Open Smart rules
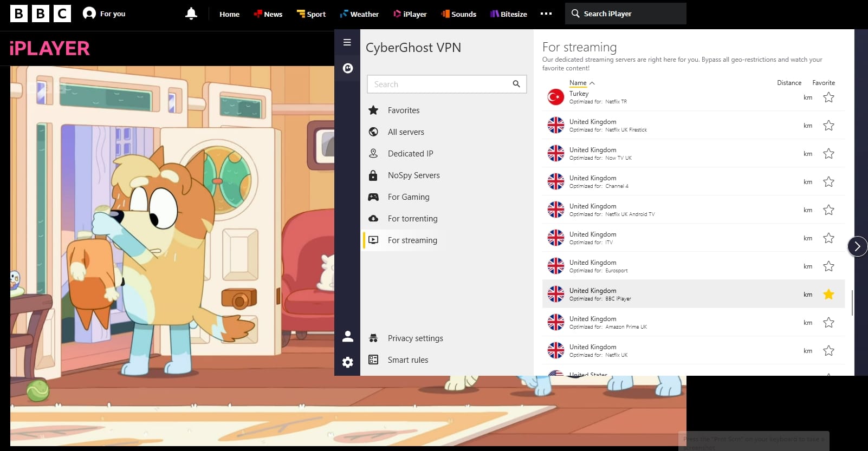The image size is (868, 451). coord(408,360)
